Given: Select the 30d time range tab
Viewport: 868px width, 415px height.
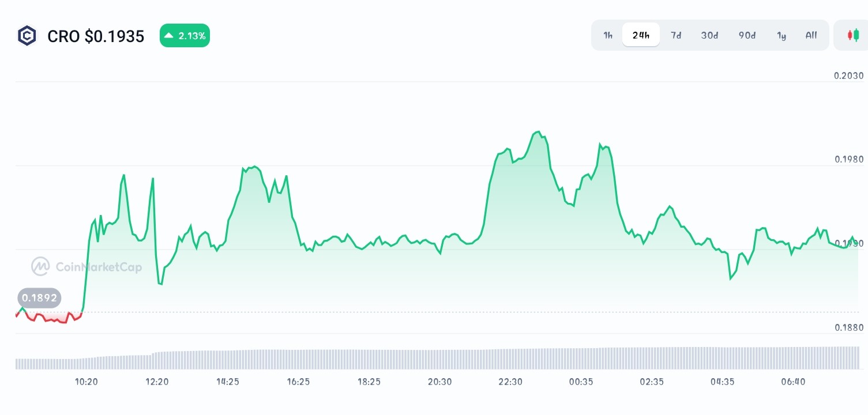Looking at the screenshot, I should point(709,35).
